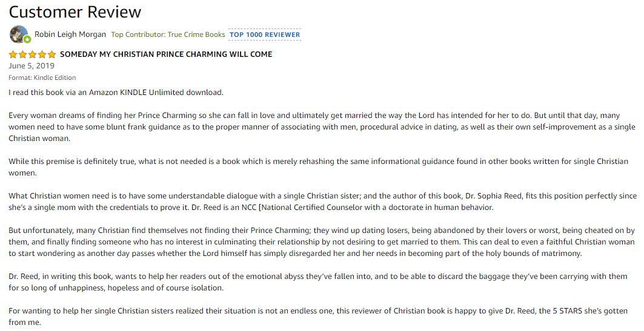The width and height of the screenshot is (644, 331).
Task: Click the fifth star of the rating
Action: pyautogui.click(x=51, y=54)
